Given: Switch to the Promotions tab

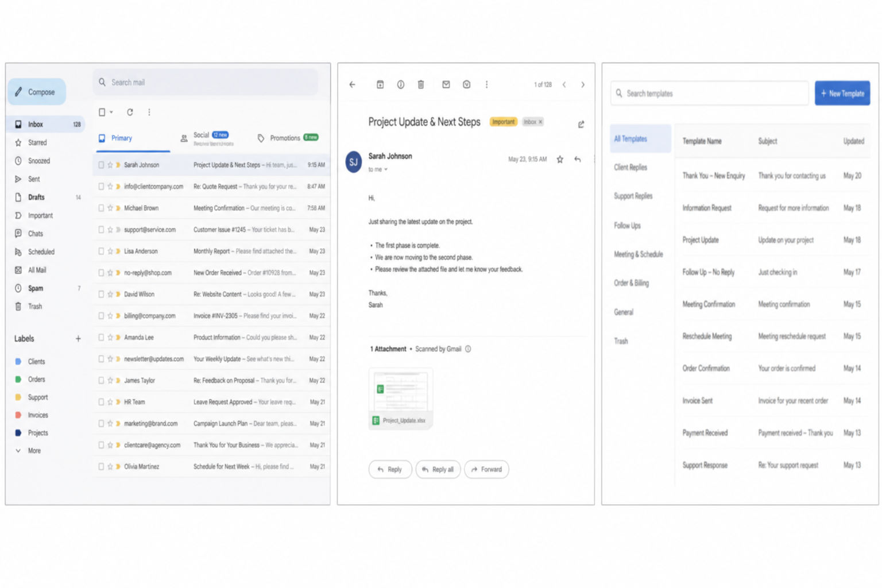Looking at the screenshot, I should (288, 138).
